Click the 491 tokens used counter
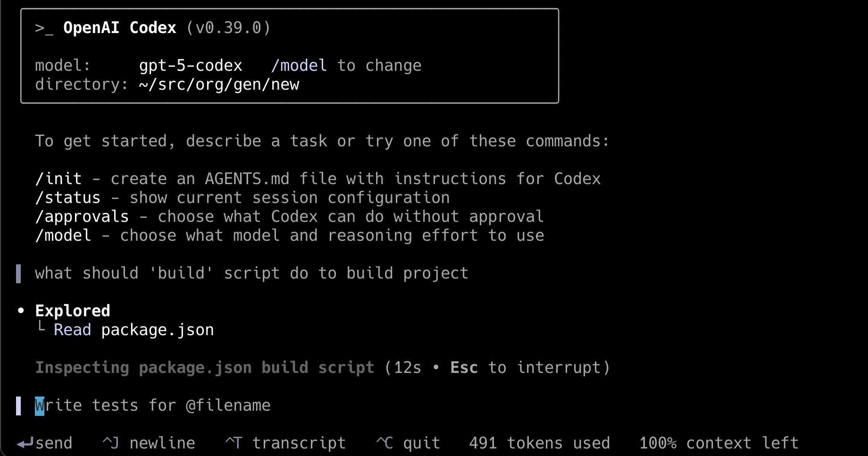This screenshot has width=868, height=456. 539,443
